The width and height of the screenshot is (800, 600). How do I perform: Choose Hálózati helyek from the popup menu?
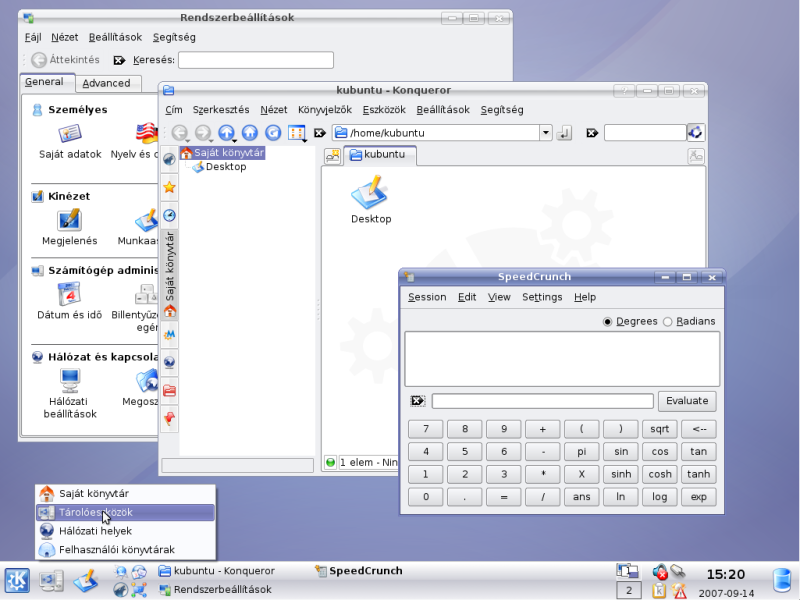tap(93, 531)
